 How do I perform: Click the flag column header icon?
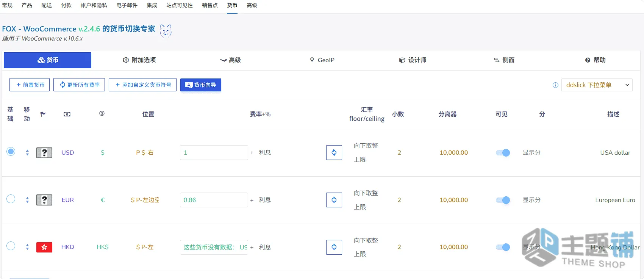43,114
